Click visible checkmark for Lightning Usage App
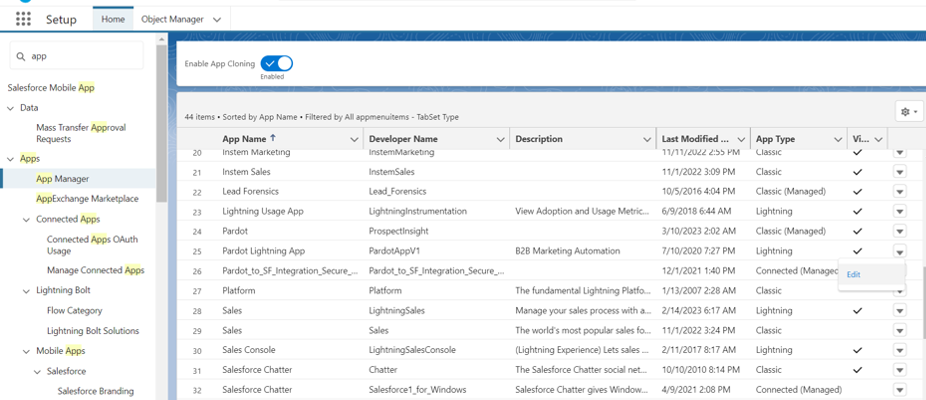Viewport: 926px width, 400px height. coord(858,212)
